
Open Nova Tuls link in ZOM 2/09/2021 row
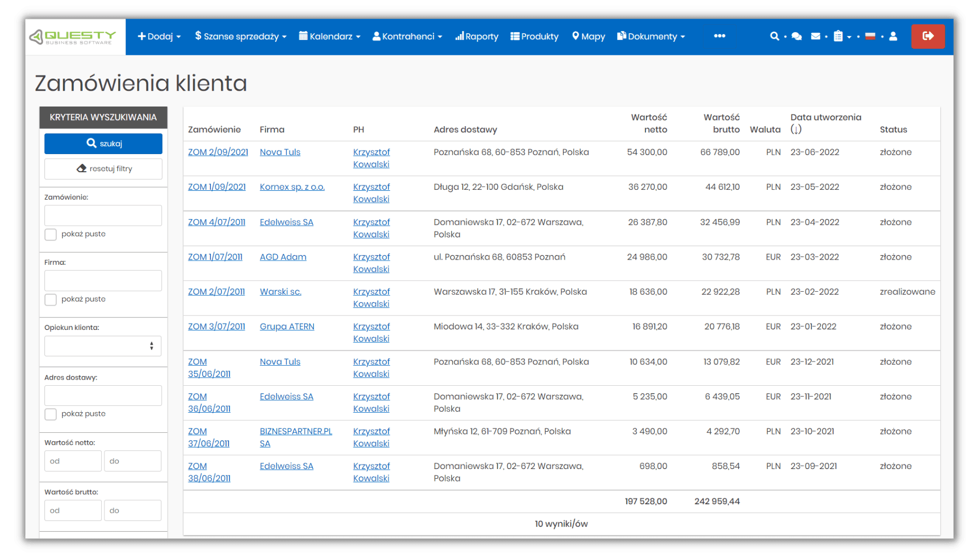(280, 152)
